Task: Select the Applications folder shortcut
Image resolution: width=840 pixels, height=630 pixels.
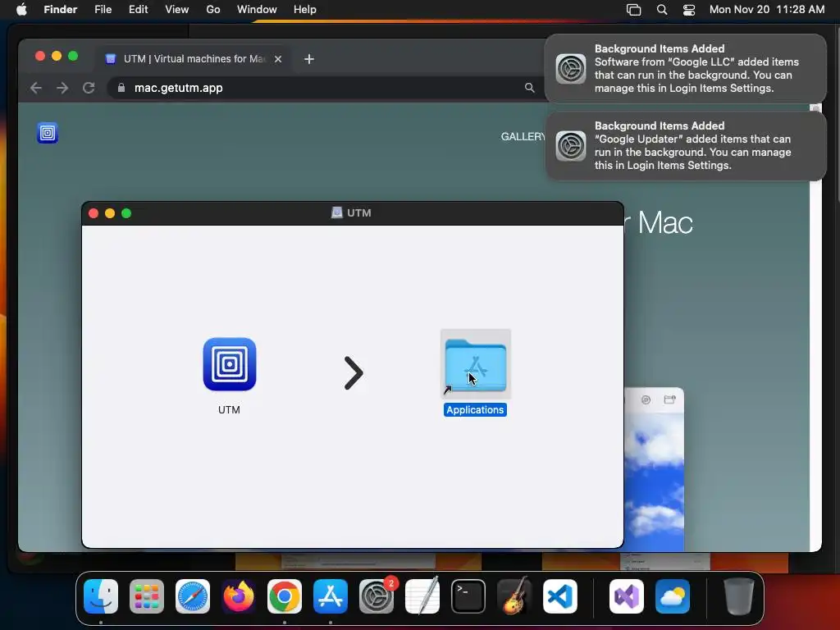Action: [x=475, y=364]
